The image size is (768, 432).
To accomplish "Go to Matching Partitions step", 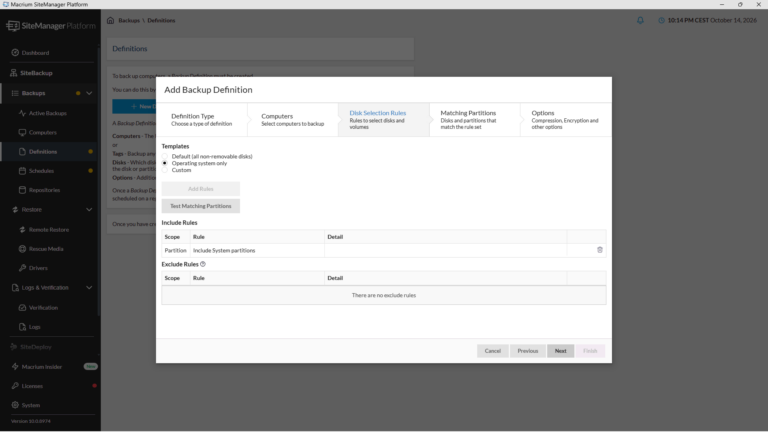I will point(475,120).
